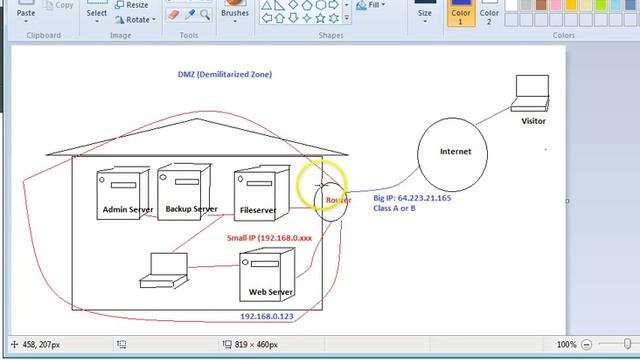The height and width of the screenshot is (360, 640).
Task: Pick the Right triangle shape
Action: click(280, 5)
